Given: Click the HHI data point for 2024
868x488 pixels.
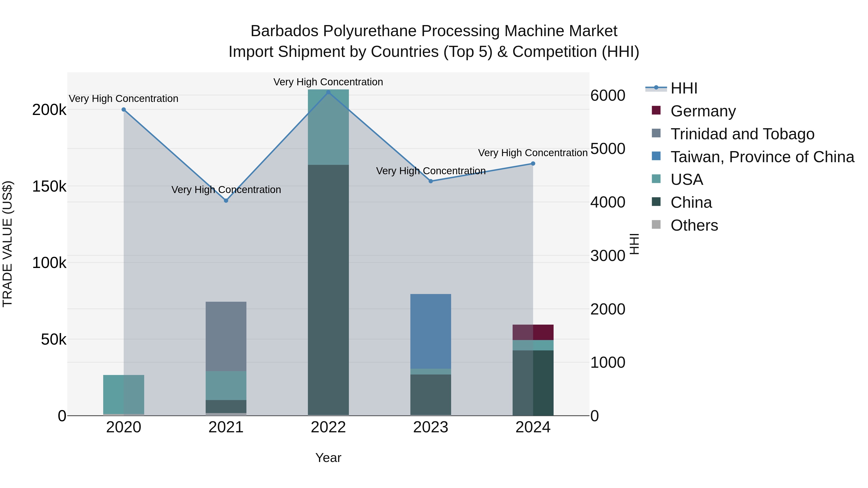Looking at the screenshot, I should [533, 164].
